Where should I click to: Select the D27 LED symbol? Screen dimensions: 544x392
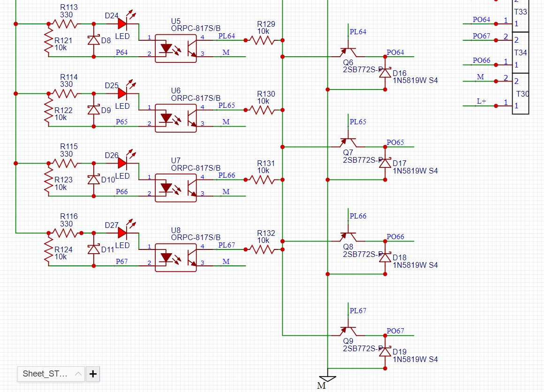[x=123, y=233]
